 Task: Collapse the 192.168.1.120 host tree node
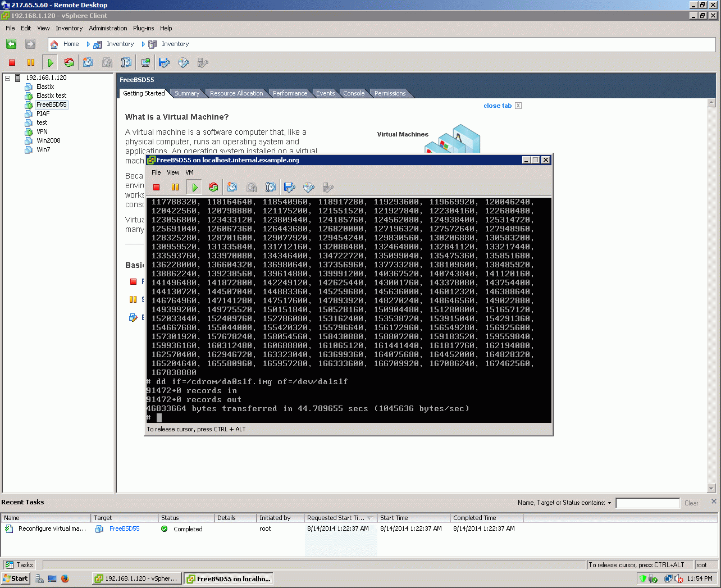pos(8,78)
